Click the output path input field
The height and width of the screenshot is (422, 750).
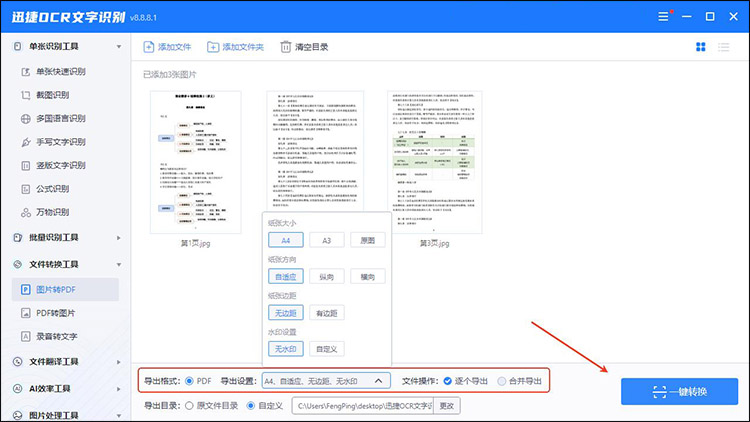point(363,406)
